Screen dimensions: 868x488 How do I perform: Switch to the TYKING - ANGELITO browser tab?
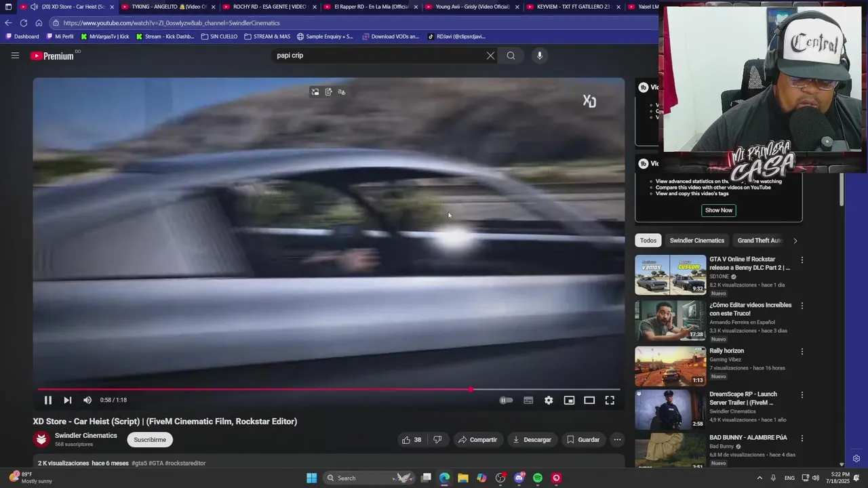(167, 7)
